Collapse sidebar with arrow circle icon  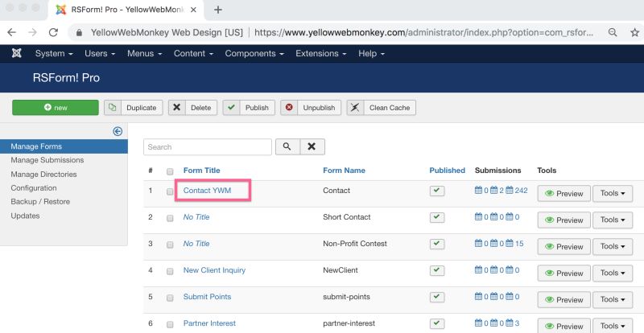tap(118, 131)
